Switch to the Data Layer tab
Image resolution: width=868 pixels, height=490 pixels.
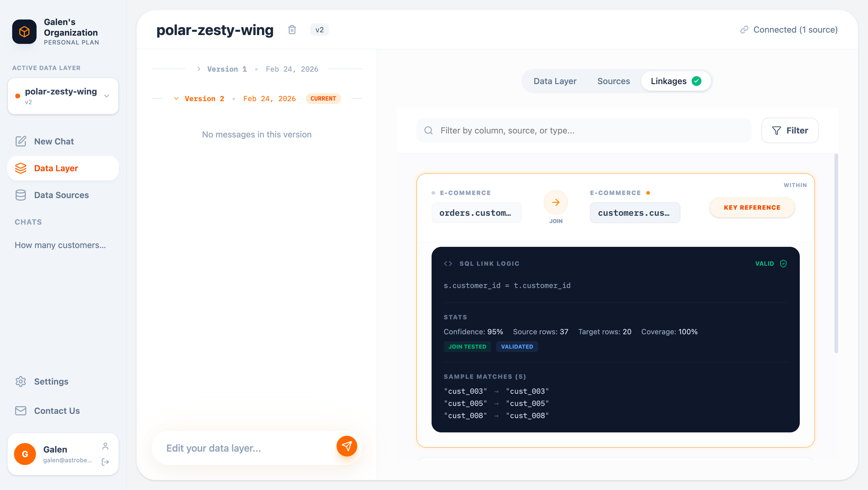pos(555,81)
